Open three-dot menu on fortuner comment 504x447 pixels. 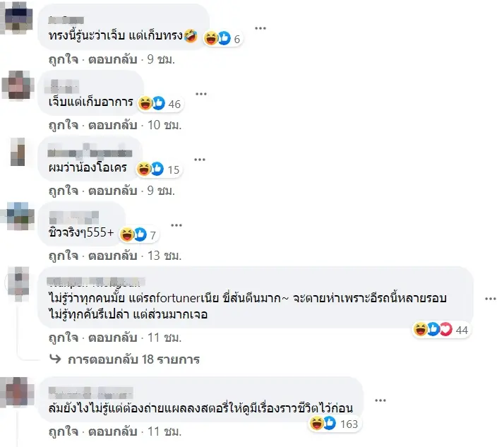tap(490, 299)
